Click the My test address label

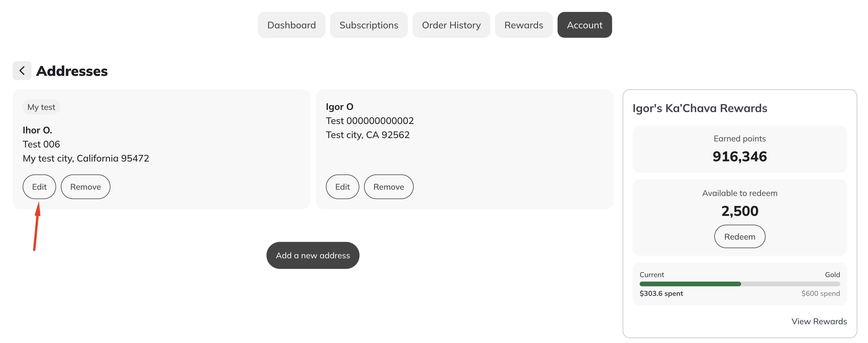click(41, 107)
